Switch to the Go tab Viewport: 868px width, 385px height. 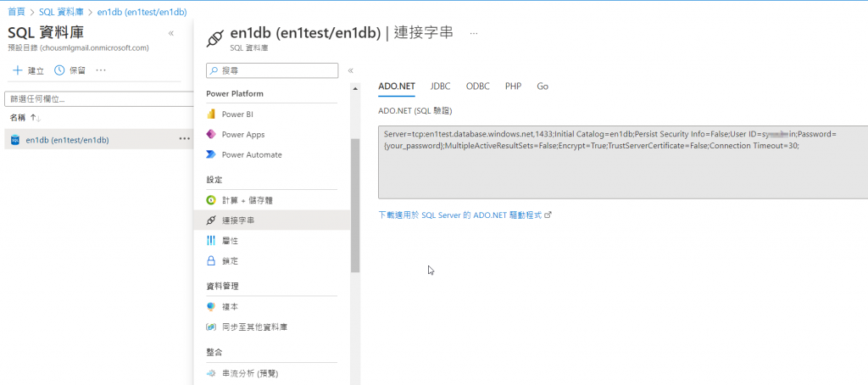coord(542,86)
